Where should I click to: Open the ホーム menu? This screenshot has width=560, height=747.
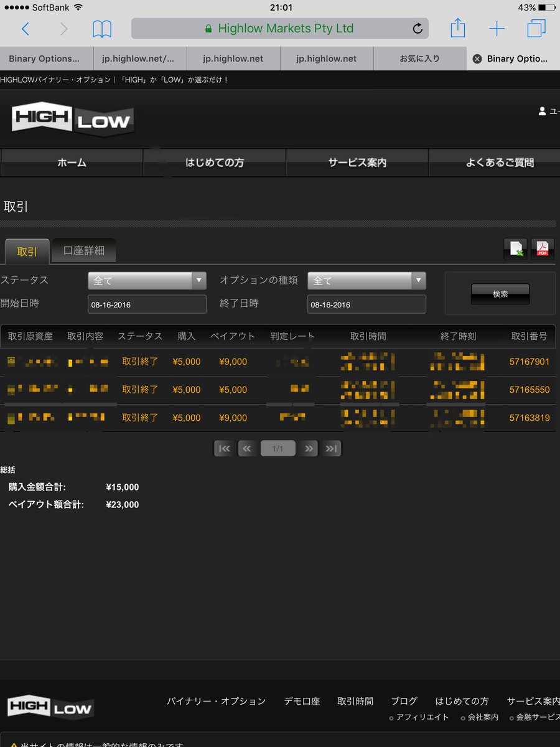tap(72, 162)
